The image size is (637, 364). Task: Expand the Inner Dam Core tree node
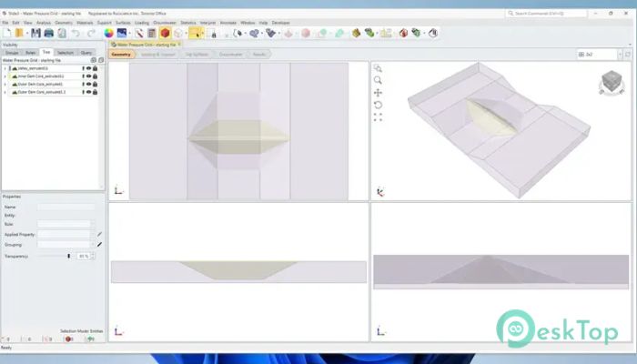coord(5,76)
